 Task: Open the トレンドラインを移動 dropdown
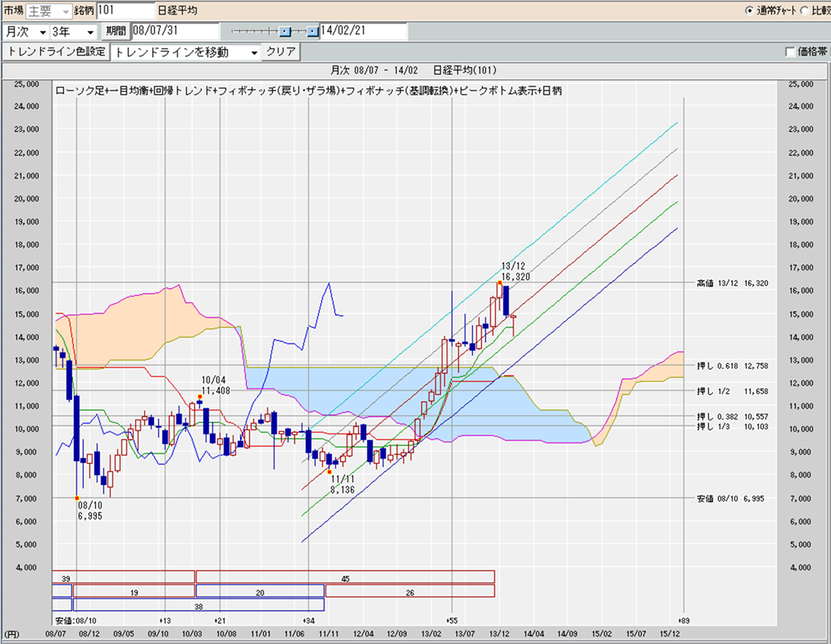pyautogui.click(x=186, y=52)
